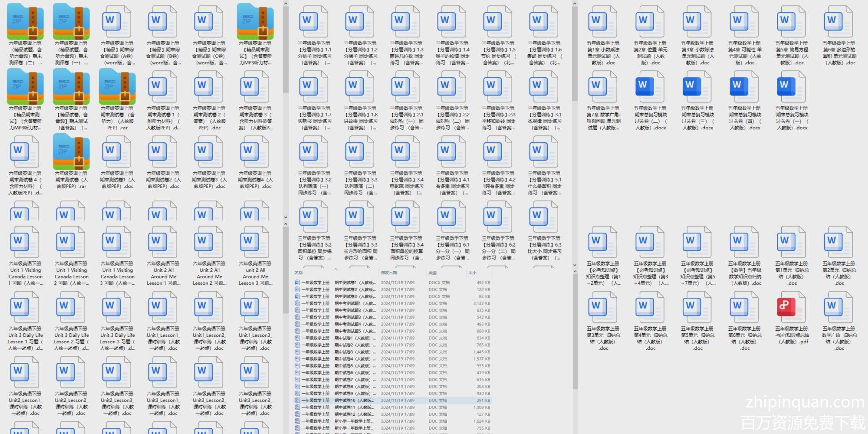The width and height of the screenshot is (868, 434).
Task: Open 期末总复习模块过关卷（二）.docx file icon
Action: (650, 87)
